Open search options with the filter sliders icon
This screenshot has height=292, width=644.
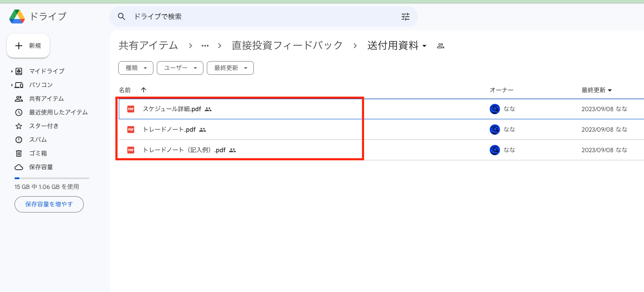405,17
